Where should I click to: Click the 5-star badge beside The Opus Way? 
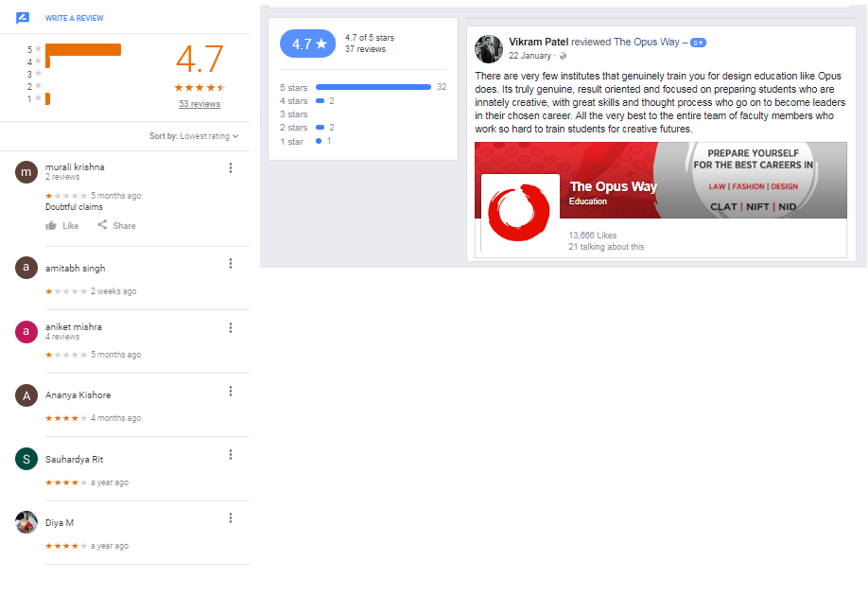(698, 43)
